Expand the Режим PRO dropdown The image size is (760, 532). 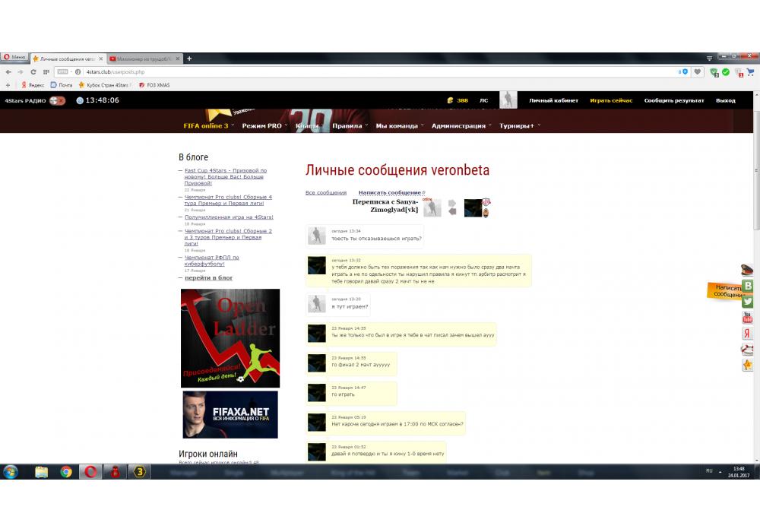click(264, 125)
